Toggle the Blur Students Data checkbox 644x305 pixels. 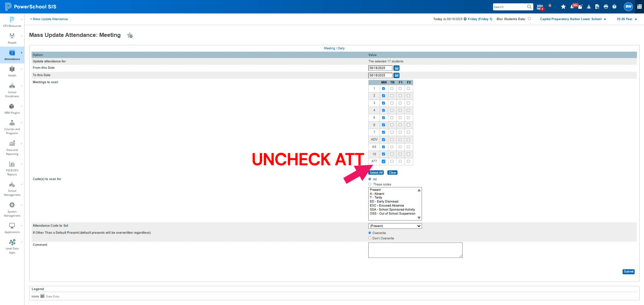point(529,19)
